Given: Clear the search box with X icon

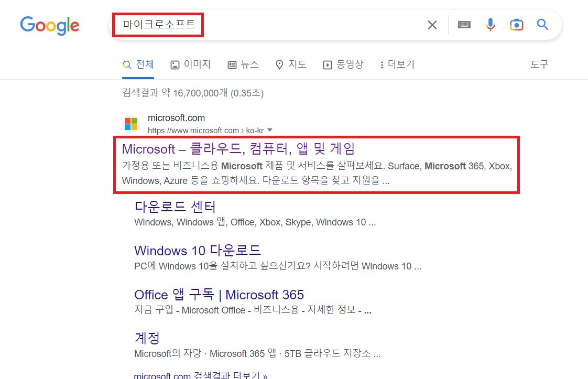Looking at the screenshot, I should click(432, 25).
